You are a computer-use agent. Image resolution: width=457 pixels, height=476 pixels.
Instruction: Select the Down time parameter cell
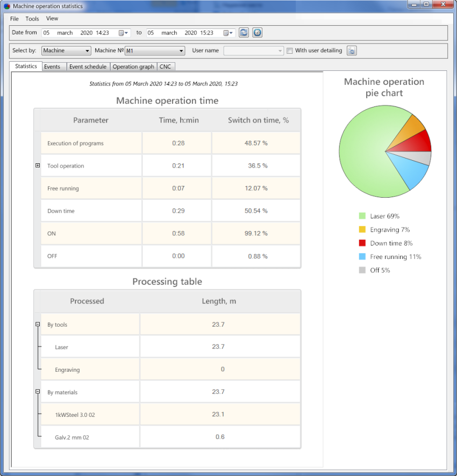point(91,211)
